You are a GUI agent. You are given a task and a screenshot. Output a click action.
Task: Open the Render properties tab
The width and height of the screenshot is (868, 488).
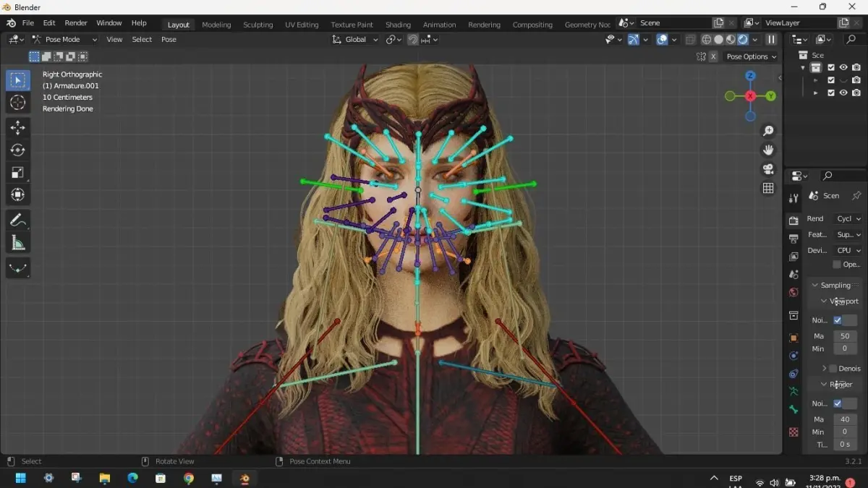click(793, 220)
